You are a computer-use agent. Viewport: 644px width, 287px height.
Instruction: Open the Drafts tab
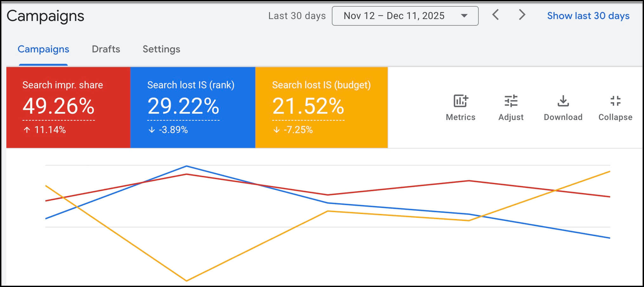click(x=106, y=49)
